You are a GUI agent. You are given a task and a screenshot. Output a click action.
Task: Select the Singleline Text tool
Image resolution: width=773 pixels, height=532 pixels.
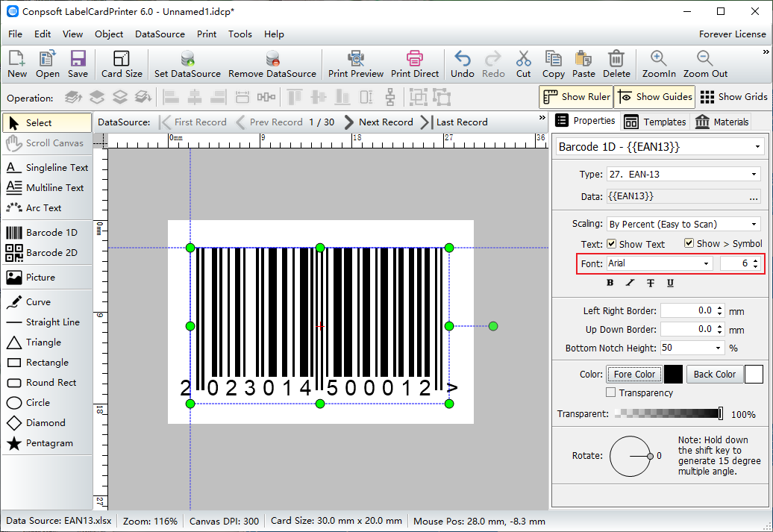[47, 168]
